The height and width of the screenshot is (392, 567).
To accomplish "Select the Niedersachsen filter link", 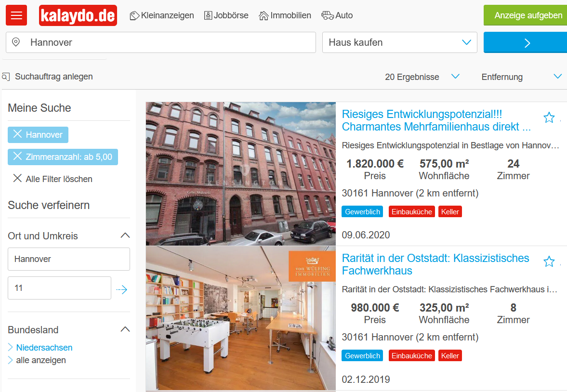I will pyautogui.click(x=44, y=348).
